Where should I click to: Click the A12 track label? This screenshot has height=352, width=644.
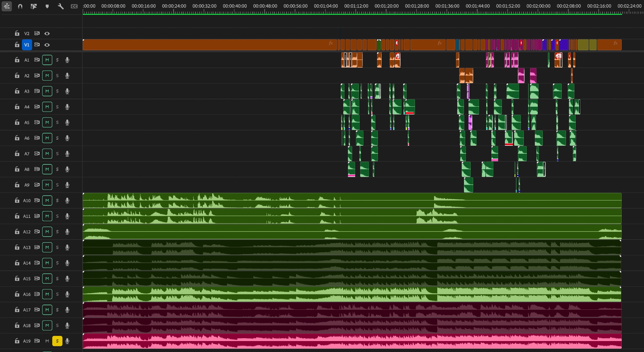(27, 232)
